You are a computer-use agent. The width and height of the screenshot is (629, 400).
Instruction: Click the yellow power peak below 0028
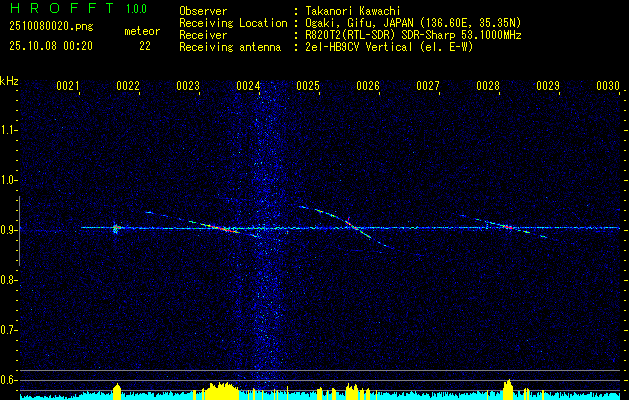pyautogui.click(x=508, y=390)
